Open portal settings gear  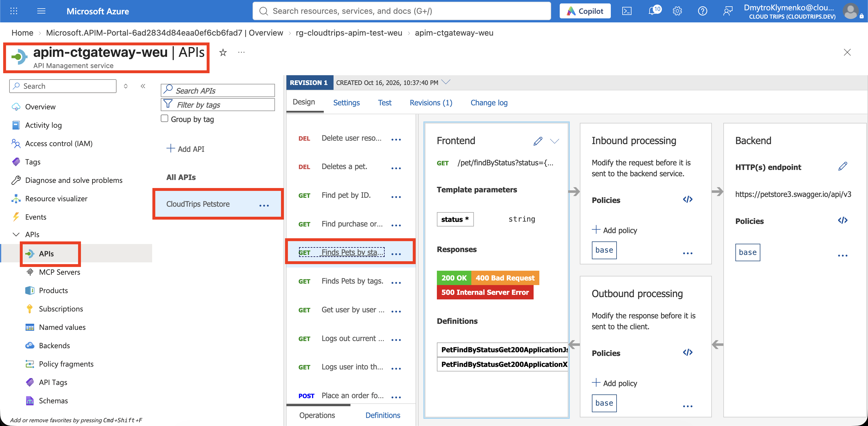(x=677, y=11)
